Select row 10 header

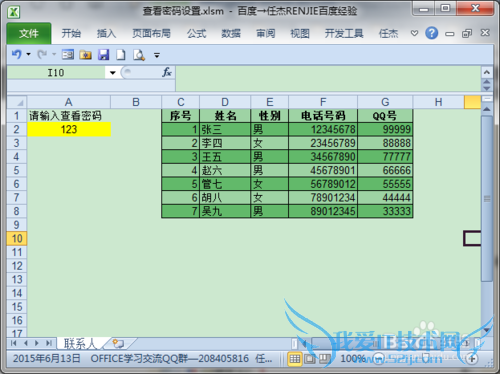17,238
